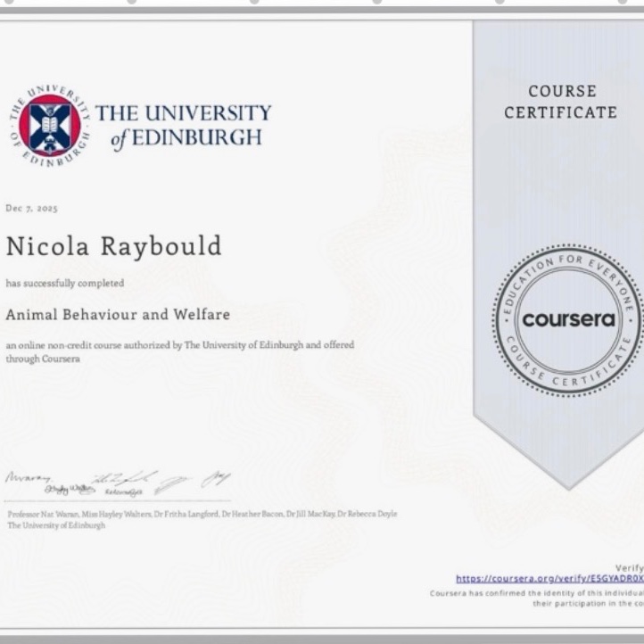Select the recipient name Nicola Raybould
This screenshot has width=644, height=644.
113,246
